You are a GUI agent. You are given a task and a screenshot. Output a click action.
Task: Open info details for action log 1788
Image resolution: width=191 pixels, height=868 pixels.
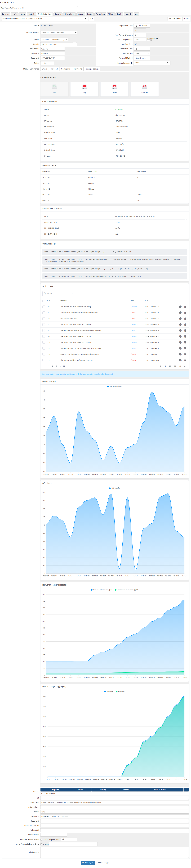(x=180, y=354)
